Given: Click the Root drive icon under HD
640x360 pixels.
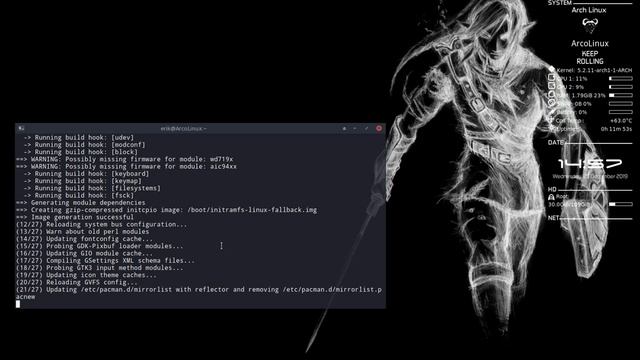Looking at the screenshot, I should point(551,197).
